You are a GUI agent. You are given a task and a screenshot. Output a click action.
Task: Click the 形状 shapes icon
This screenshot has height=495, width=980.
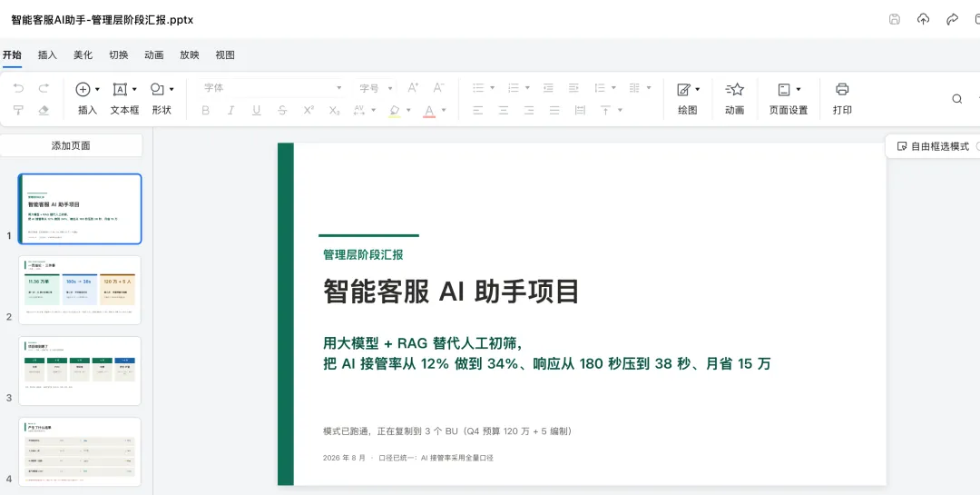pyautogui.click(x=157, y=90)
